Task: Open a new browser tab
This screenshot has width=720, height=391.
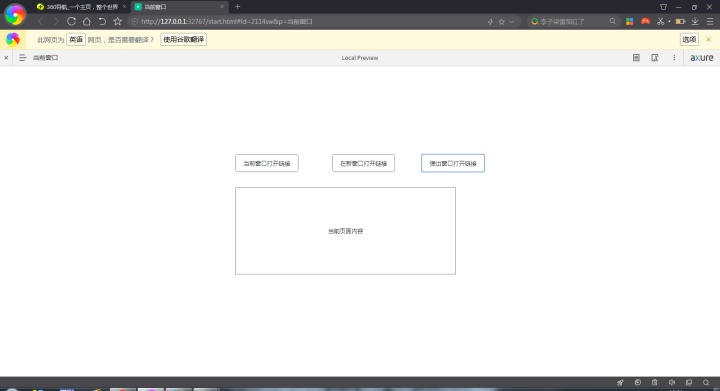Action: click(237, 7)
